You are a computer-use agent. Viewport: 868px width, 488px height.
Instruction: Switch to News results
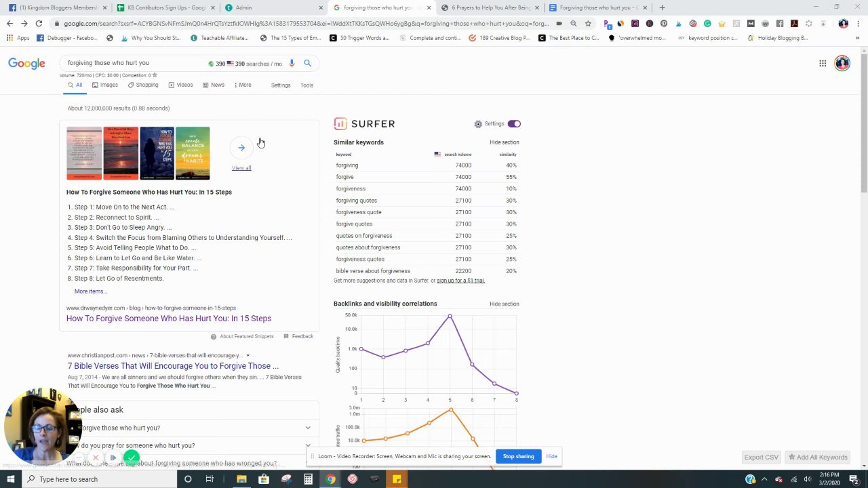click(x=214, y=85)
